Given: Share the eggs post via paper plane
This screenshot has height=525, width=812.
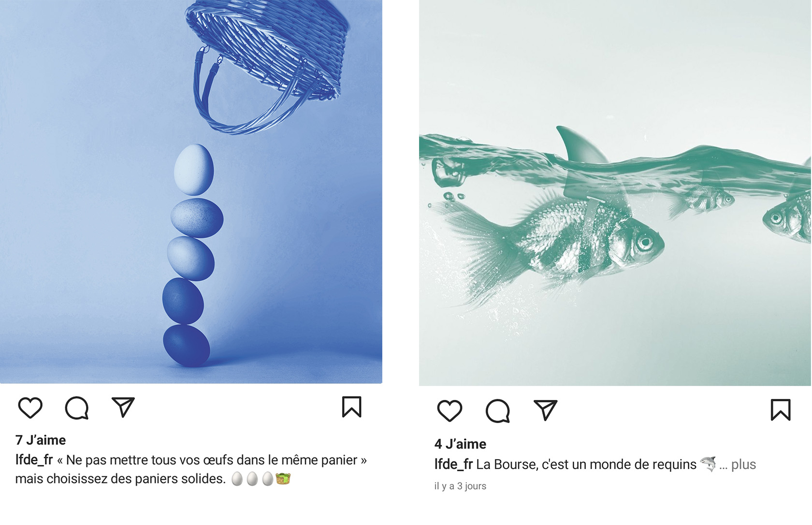Looking at the screenshot, I should pyautogui.click(x=123, y=407).
